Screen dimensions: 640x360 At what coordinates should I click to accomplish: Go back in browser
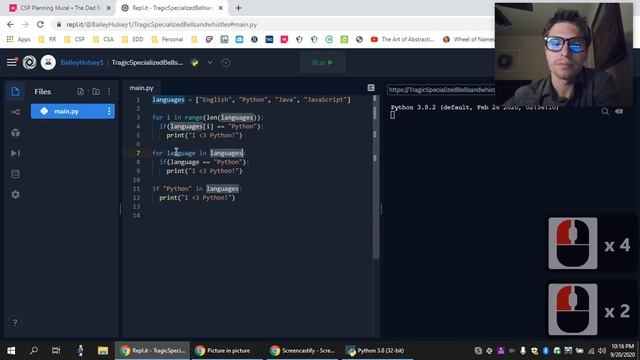coord(10,24)
